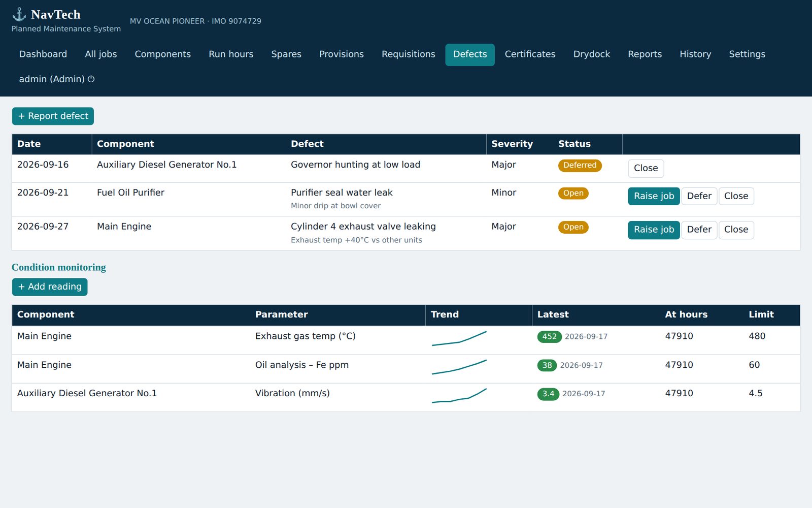This screenshot has width=812, height=508.
Task: Close the Main Engine exhaust valve defect
Action: pyautogui.click(x=736, y=230)
